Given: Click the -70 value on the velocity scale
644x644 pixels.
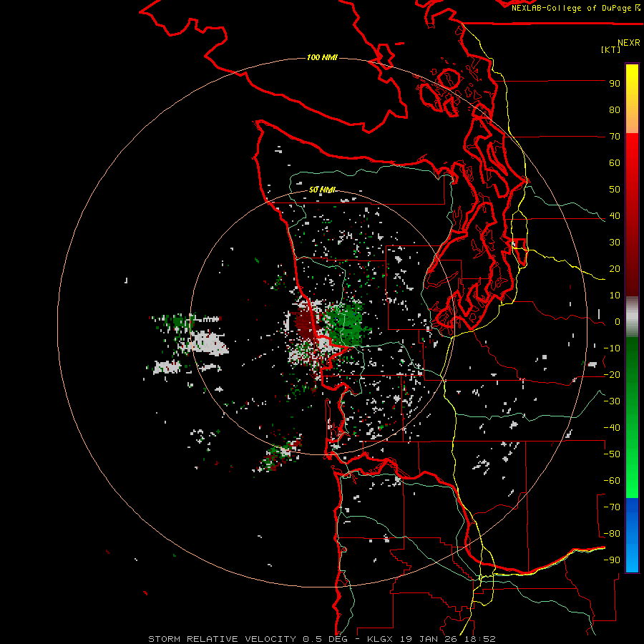Looking at the screenshot, I should click(612, 507).
